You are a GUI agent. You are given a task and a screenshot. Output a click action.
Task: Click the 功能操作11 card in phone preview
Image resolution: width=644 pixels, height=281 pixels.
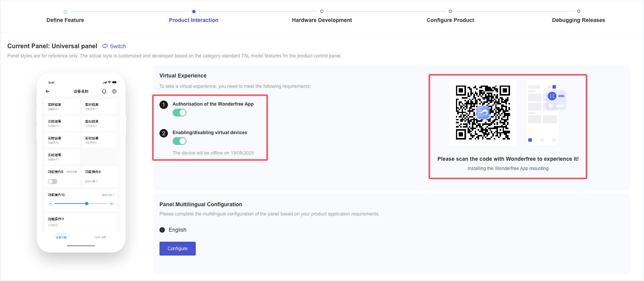click(x=81, y=222)
